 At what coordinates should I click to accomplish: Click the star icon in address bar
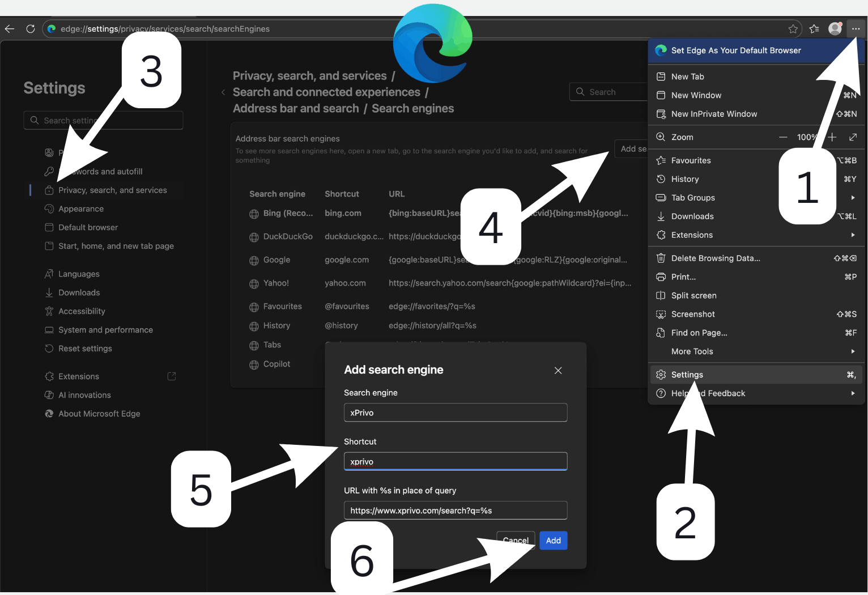(793, 29)
